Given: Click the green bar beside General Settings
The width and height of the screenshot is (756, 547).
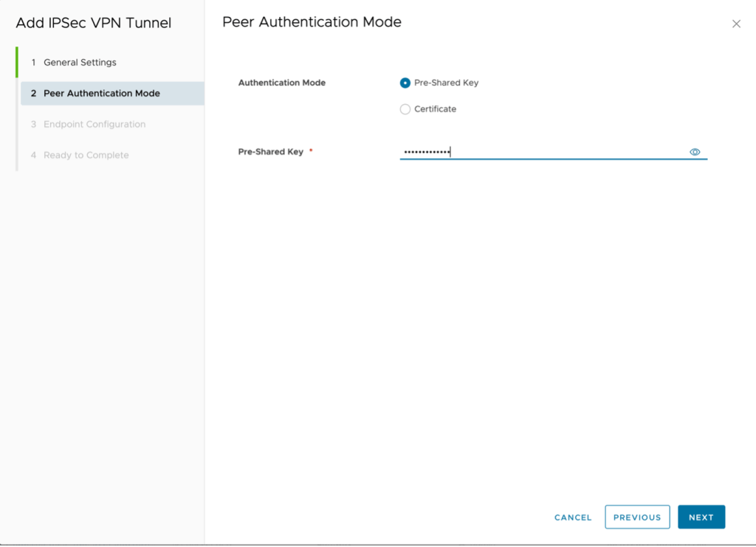Looking at the screenshot, I should (x=16, y=63).
